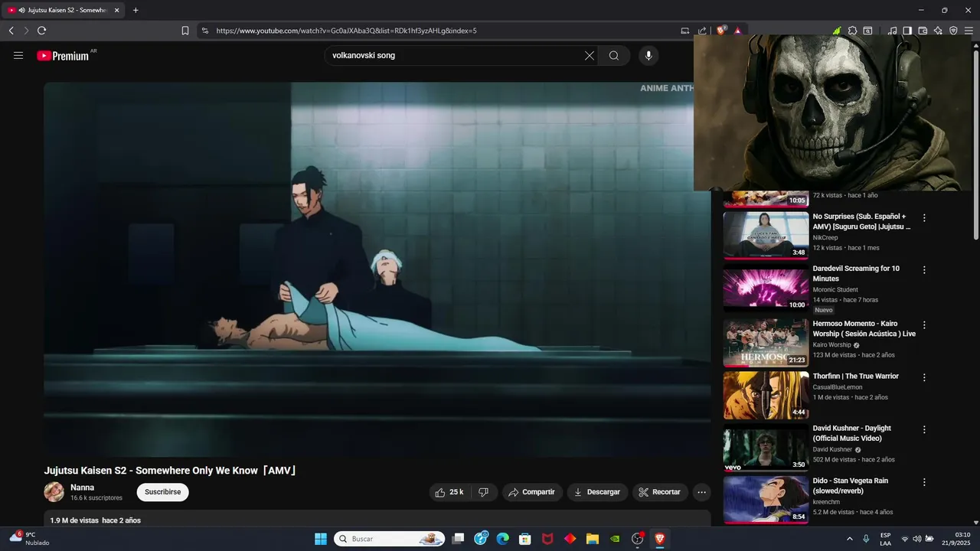Open Daredevil Screaming for 10 Minutes thumbnail
Image resolution: width=980 pixels, height=551 pixels.
coord(766,290)
